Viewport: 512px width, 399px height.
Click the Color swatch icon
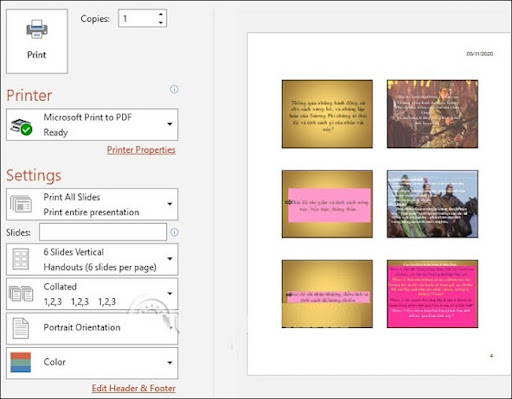[x=20, y=362]
